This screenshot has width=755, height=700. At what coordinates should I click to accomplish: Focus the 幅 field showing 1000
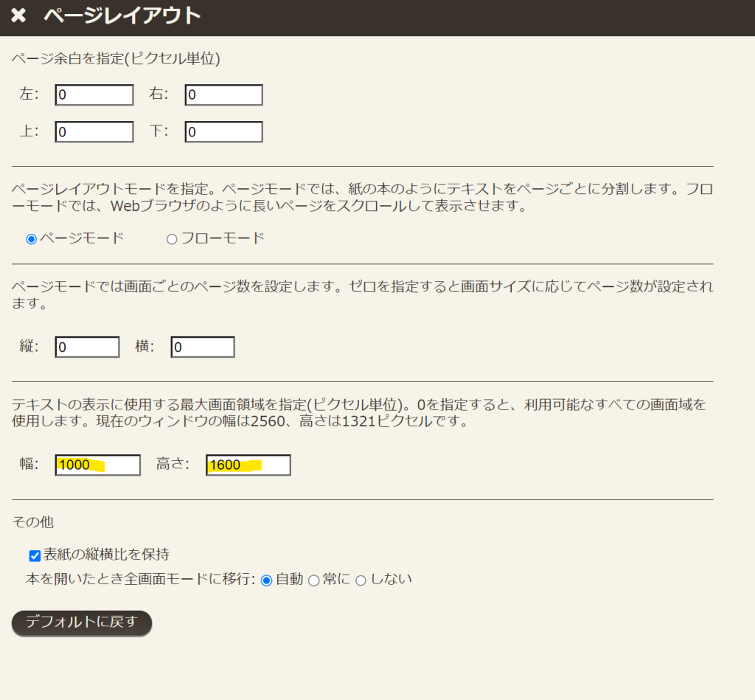pos(97,465)
